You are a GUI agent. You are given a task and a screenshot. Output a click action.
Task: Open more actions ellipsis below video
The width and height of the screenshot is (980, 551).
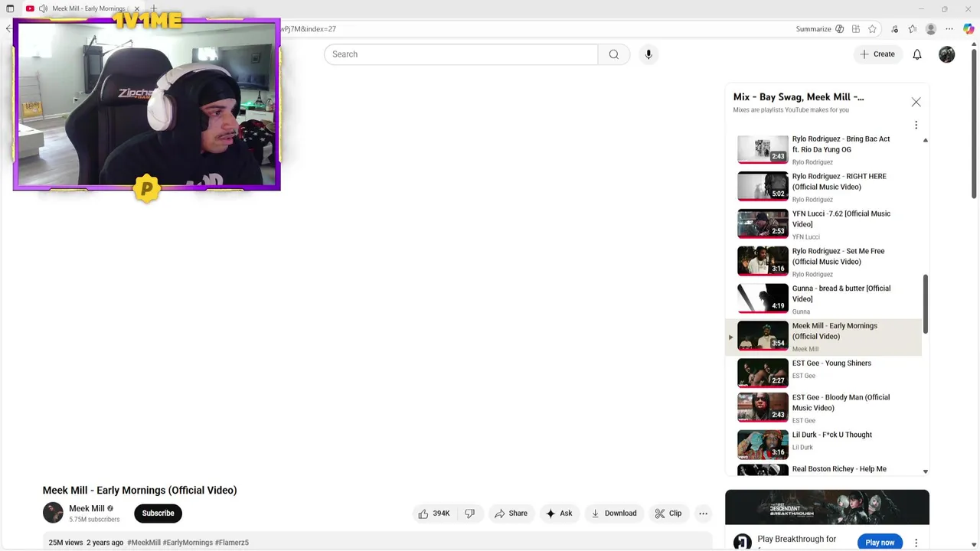coord(703,514)
